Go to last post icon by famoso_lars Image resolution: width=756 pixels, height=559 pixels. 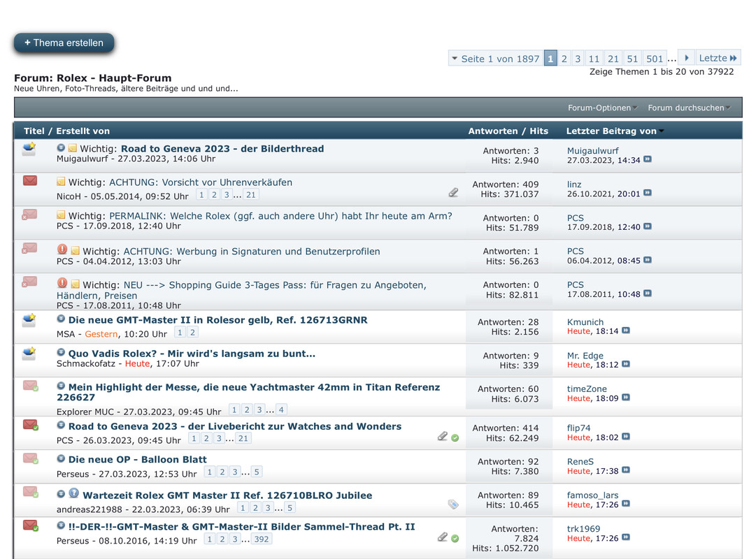[626, 504]
